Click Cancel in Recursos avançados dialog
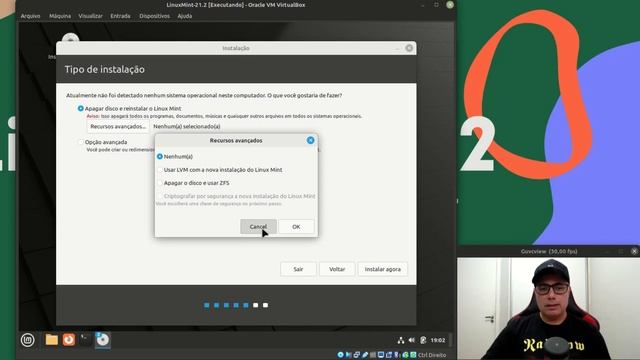The image size is (640, 360). click(x=258, y=227)
